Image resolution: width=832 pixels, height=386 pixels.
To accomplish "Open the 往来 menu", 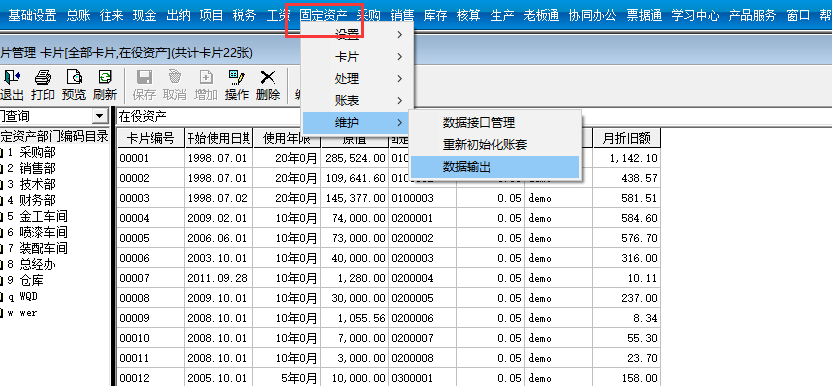I will (x=111, y=15).
